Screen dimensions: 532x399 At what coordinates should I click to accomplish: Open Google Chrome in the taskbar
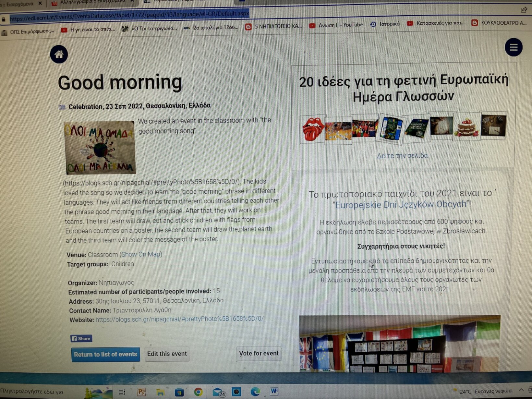[x=198, y=392]
